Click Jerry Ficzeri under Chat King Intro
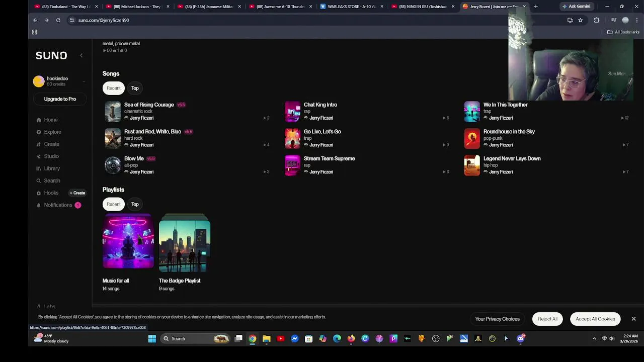The width and height of the screenshot is (644, 362). (321, 118)
